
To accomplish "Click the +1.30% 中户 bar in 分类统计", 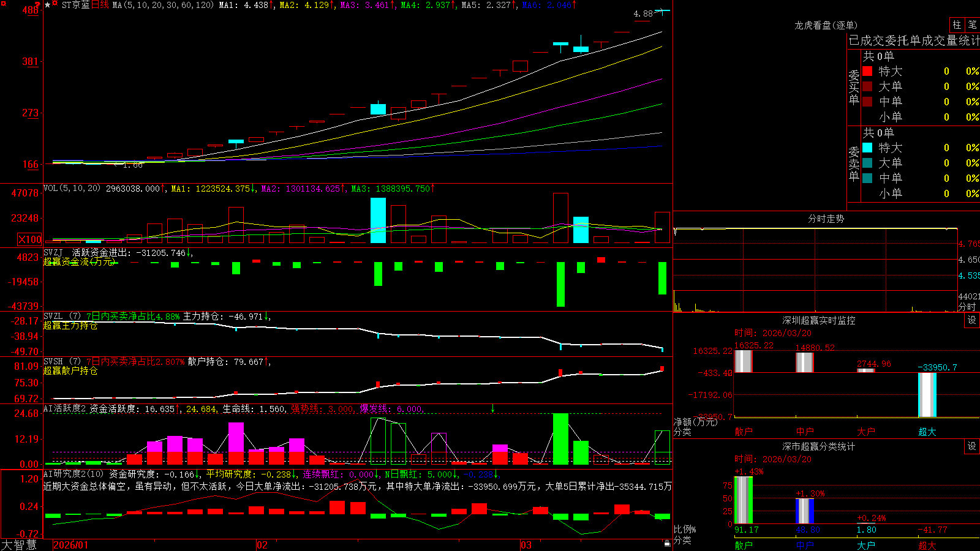I will pos(805,511).
